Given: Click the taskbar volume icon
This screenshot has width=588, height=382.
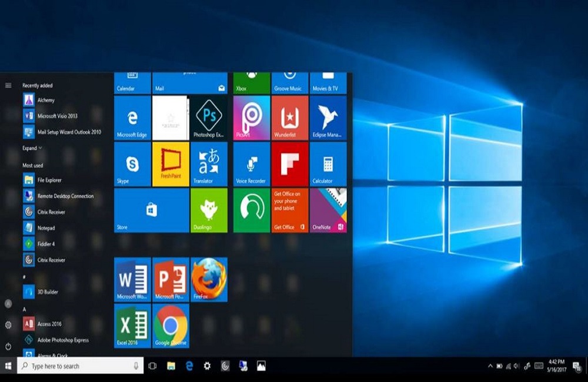Looking at the screenshot, I should pos(516,366).
